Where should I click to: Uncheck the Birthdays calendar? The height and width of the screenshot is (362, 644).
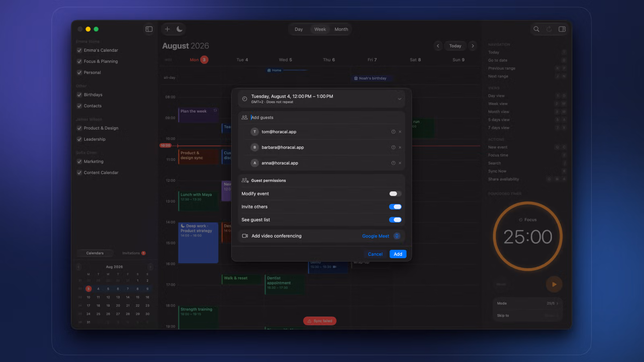click(x=79, y=95)
